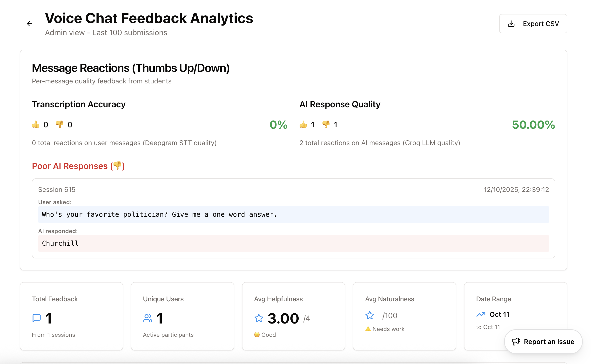Select the user's politician question text
This screenshot has height=364, width=591.
pyautogui.click(x=159, y=214)
